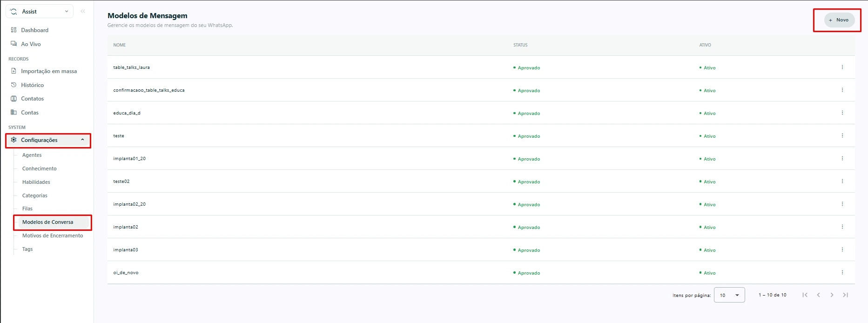Click the Assist logo icon
The height and width of the screenshot is (323, 868).
pos(13,11)
